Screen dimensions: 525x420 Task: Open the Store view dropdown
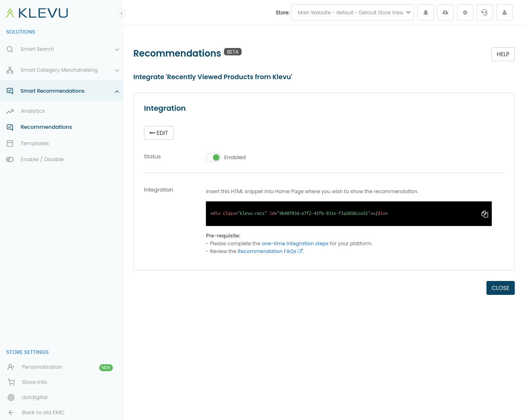click(352, 13)
